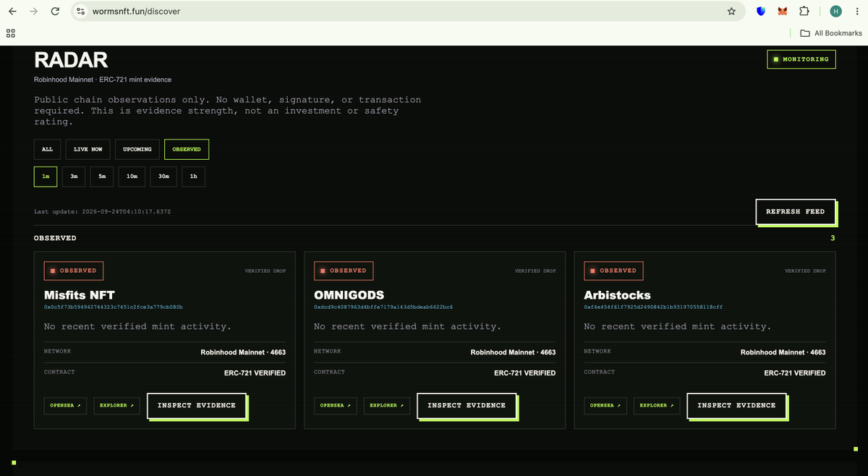Viewport: 868px width, 476px height.
Task: Open the Chrome profile avatar H
Action: (x=836, y=12)
